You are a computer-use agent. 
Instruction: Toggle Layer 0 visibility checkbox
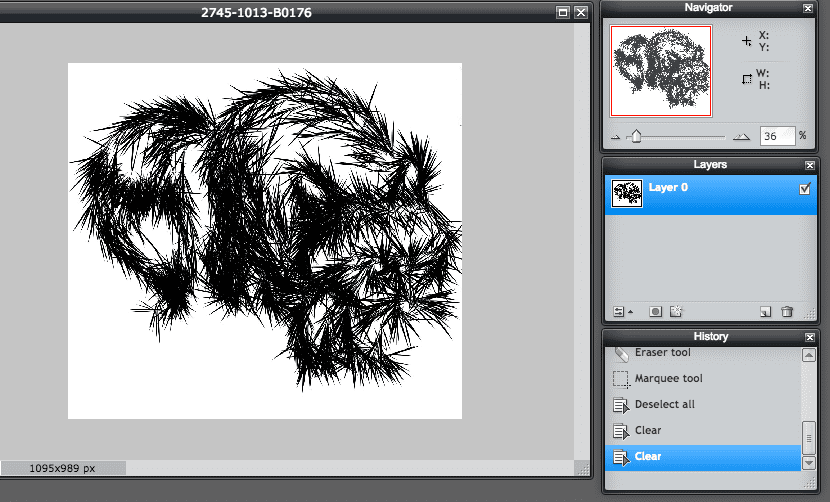(805, 188)
